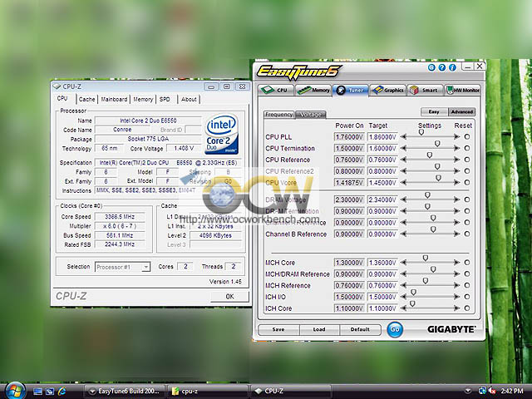The width and height of the screenshot is (532, 399).
Task: Select the DRAM Voltage reset radio button
Action: tap(467, 199)
